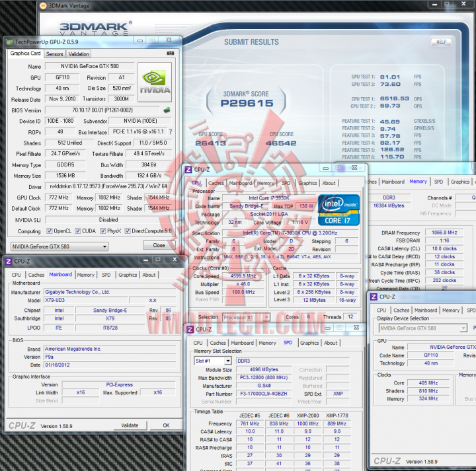Click the DRAM Frequency 1066.8 MHz value
Image resolution: width=476 pixels, height=471 pixels.
444,233
